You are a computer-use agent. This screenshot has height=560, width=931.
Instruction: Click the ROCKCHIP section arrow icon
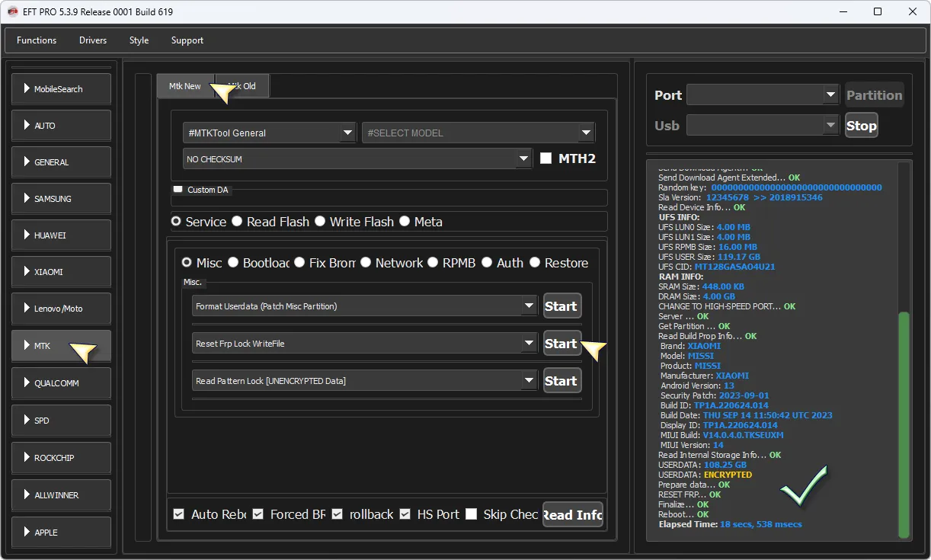(27, 458)
